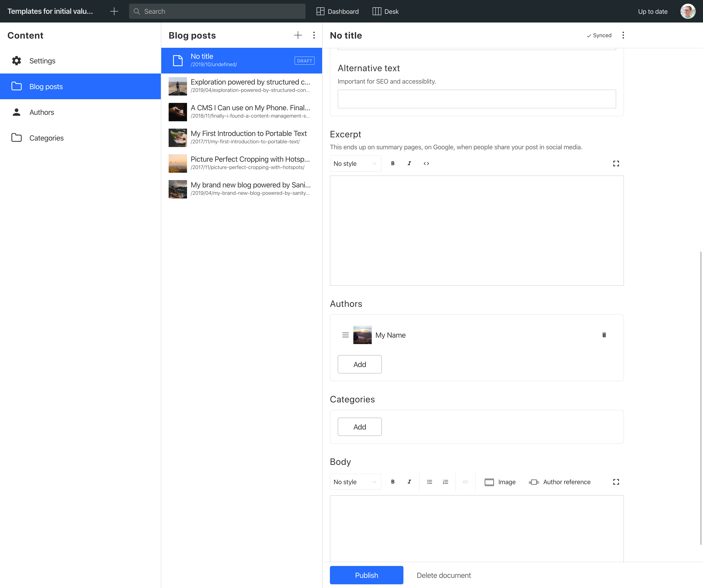Toggle italic in Excerpt toolbar

409,164
